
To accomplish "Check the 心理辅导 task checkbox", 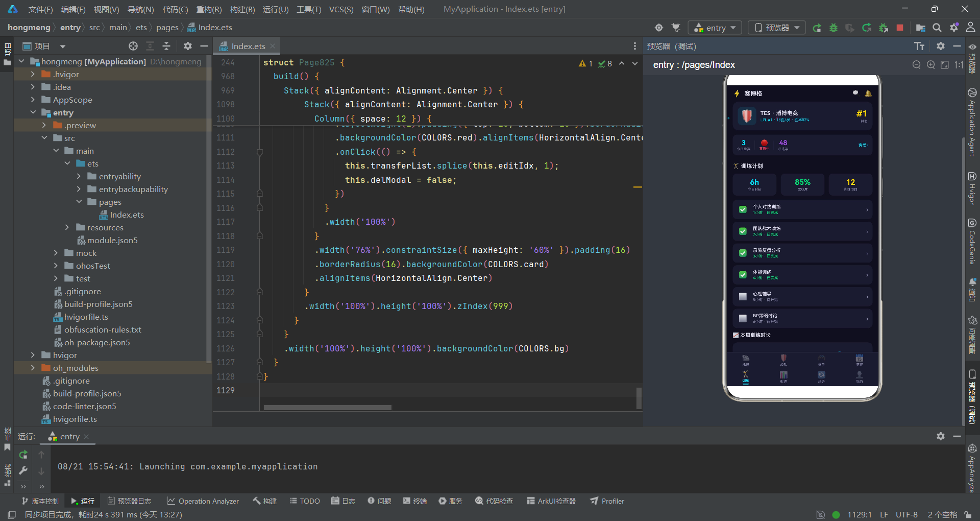I will tap(743, 297).
